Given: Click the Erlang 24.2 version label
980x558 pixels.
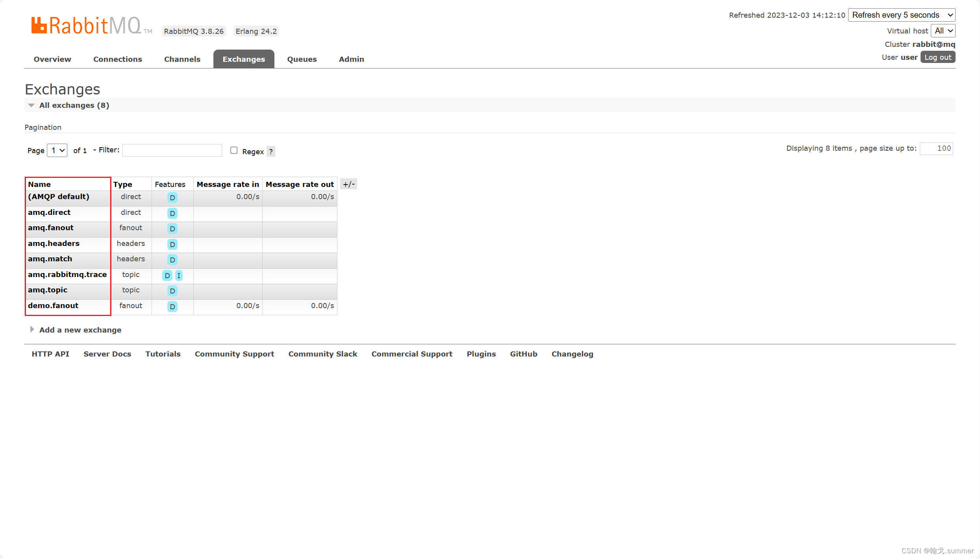Looking at the screenshot, I should [256, 31].
